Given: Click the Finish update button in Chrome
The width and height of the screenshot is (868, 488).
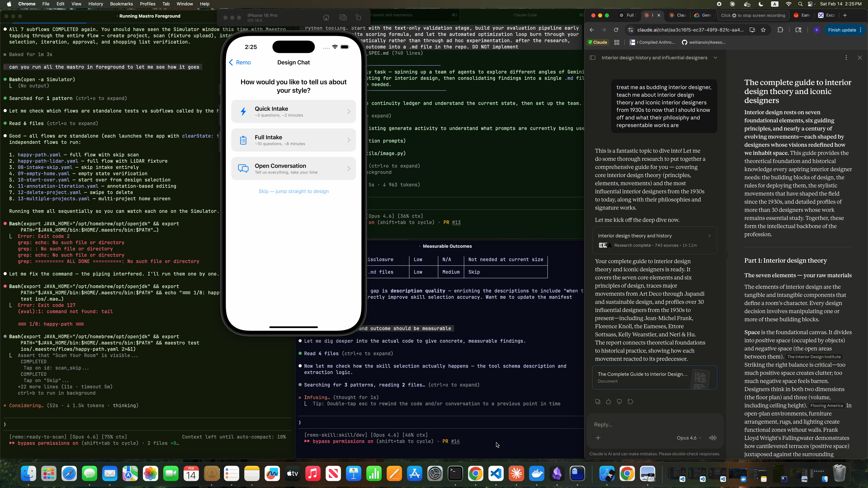Looking at the screenshot, I should (x=842, y=30).
